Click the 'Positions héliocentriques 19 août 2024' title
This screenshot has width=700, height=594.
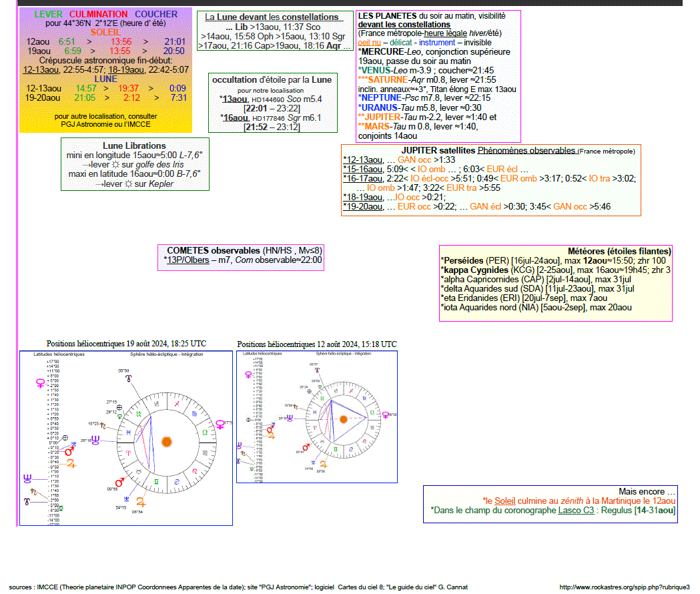point(126,344)
